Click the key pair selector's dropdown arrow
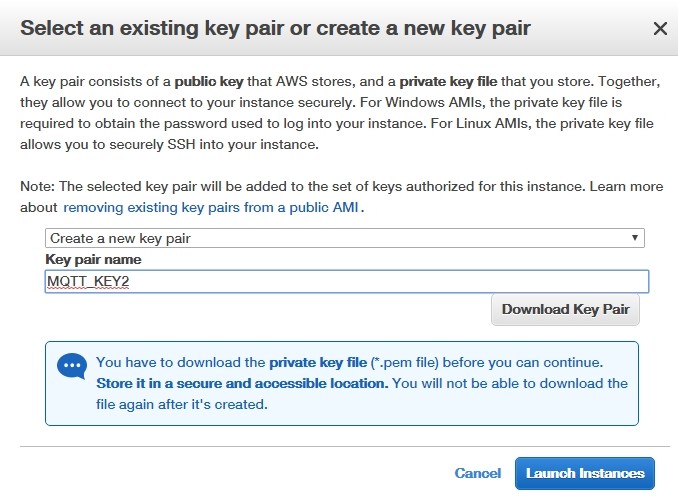Viewport: 678px width, 503px height. [x=635, y=238]
